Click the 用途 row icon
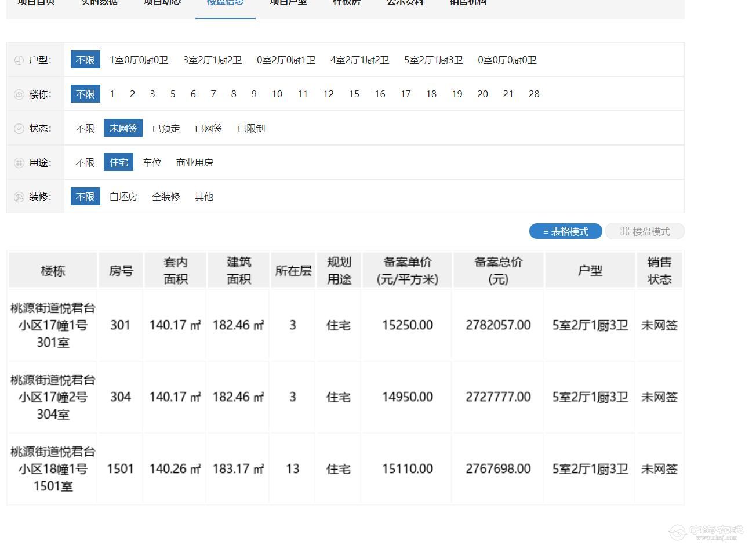 [19, 163]
